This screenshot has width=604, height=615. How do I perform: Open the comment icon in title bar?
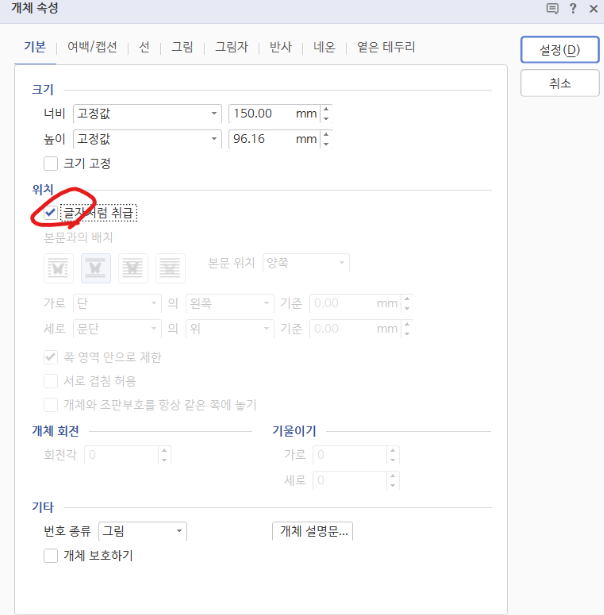click(552, 9)
